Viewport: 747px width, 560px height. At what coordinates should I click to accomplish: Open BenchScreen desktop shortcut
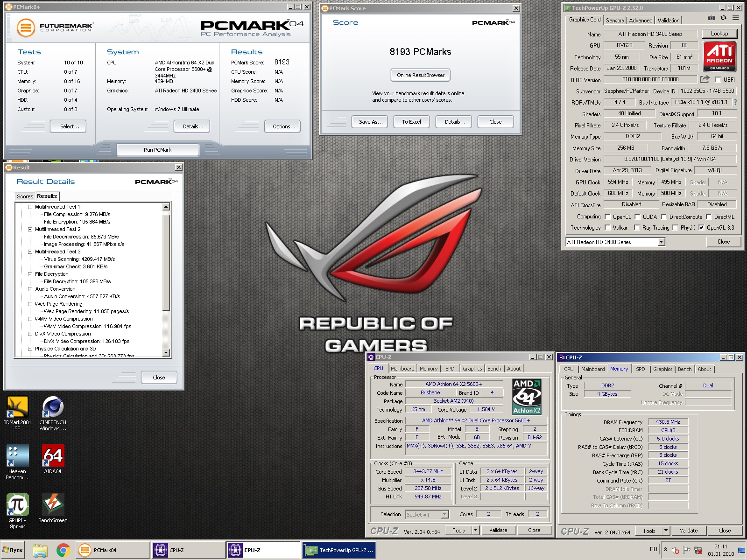point(53,508)
